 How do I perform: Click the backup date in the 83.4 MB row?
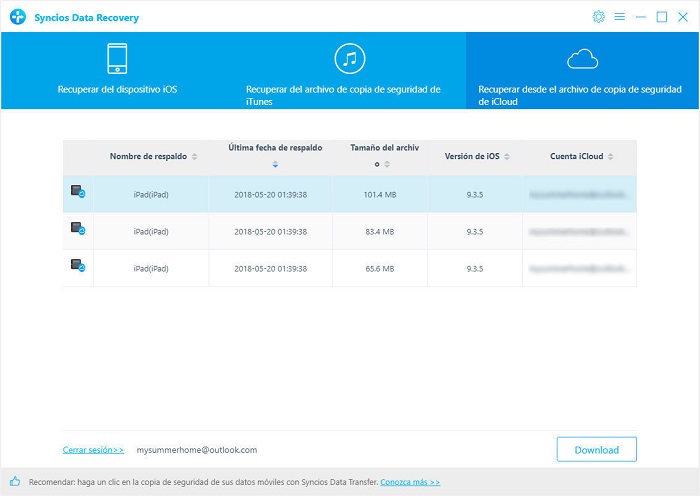coord(271,232)
